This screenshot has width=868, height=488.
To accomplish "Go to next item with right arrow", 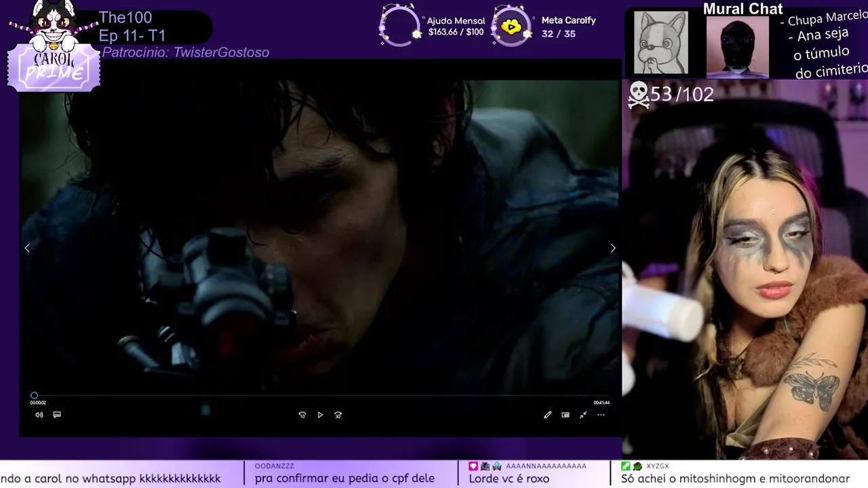I will coord(612,248).
